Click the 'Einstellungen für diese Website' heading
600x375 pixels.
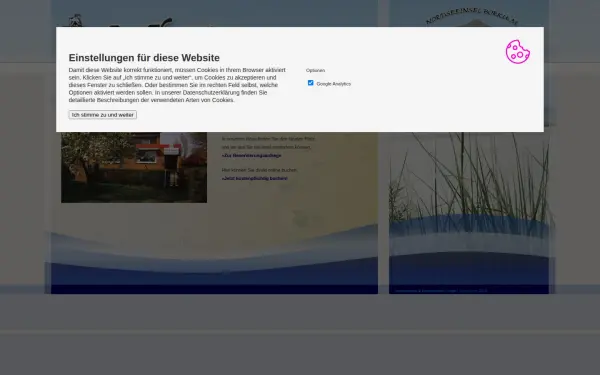tap(144, 58)
